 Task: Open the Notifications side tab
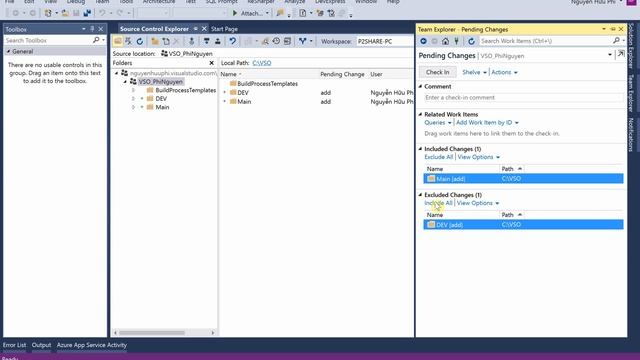[631, 135]
